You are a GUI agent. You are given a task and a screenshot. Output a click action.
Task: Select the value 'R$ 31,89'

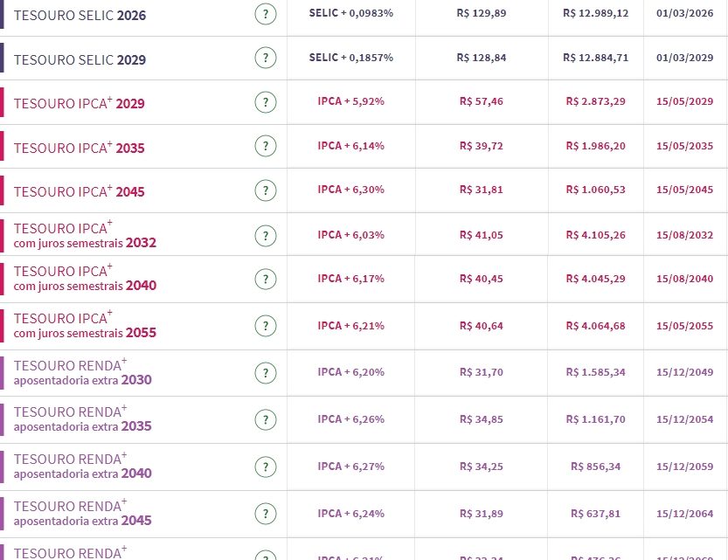482,514
